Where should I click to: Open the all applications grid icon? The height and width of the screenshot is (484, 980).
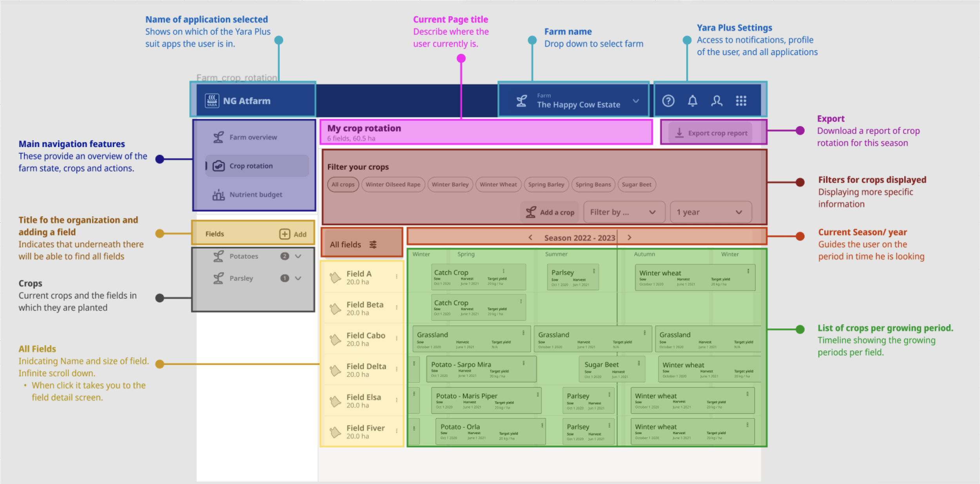tap(741, 101)
